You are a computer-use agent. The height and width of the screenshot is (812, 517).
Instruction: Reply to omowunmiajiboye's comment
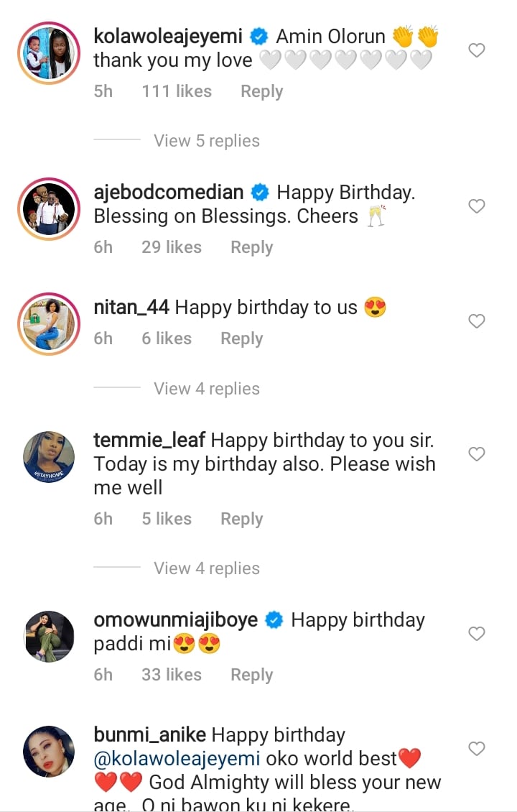[251, 675]
